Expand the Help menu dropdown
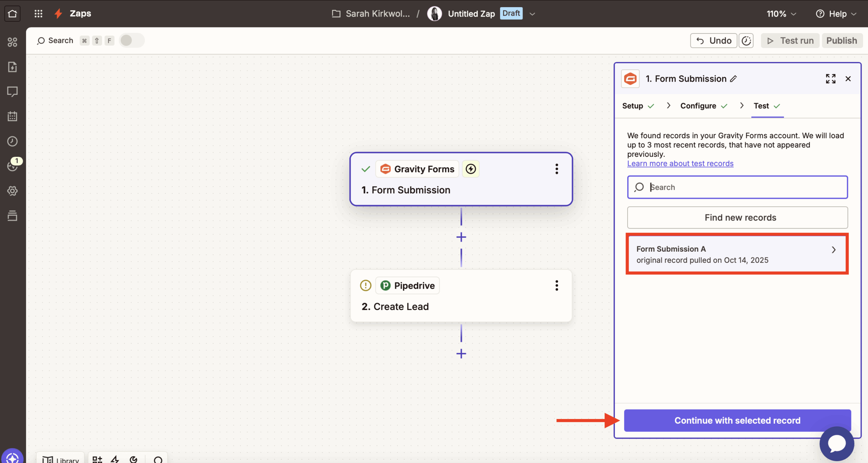Viewport: 868px width, 463px height. (x=836, y=14)
